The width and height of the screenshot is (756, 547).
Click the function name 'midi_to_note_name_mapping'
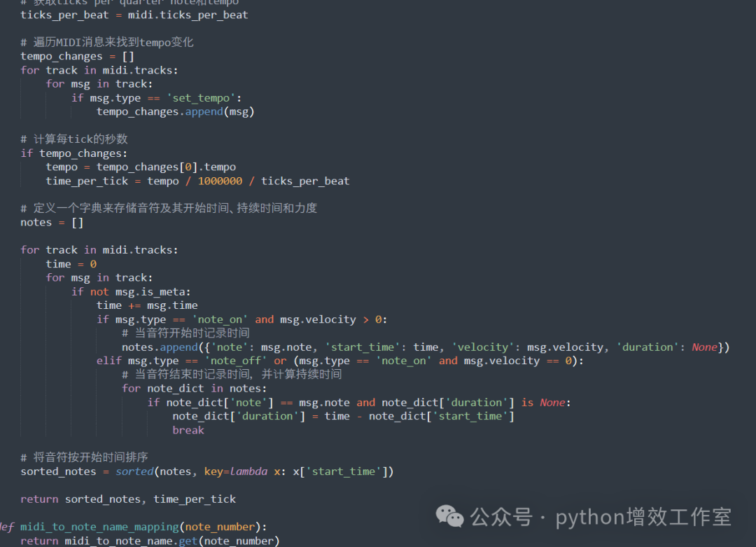coord(99,527)
